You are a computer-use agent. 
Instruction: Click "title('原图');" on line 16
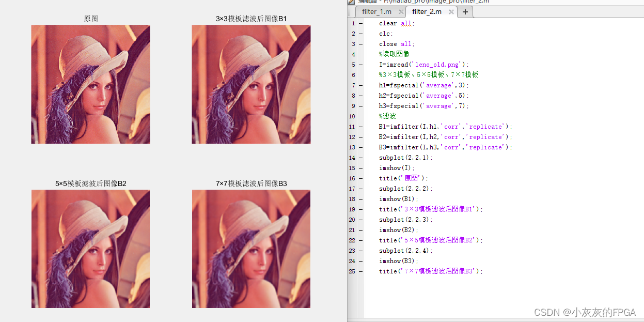point(404,178)
